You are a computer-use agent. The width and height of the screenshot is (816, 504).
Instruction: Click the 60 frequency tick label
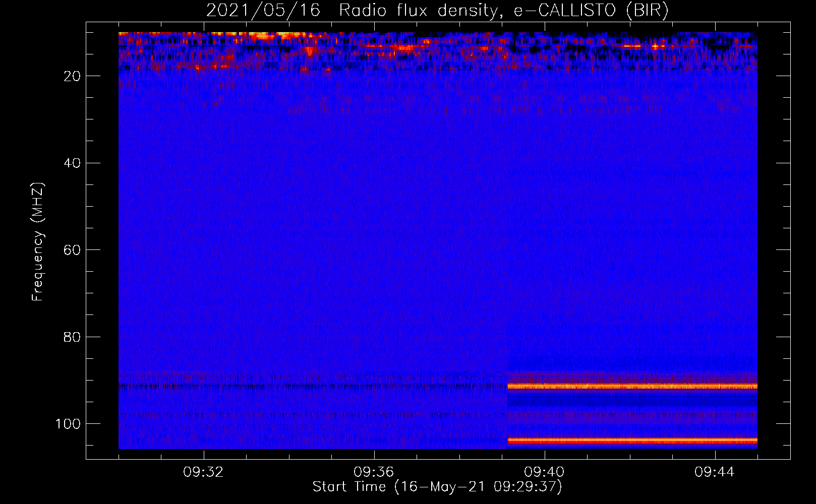click(x=73, y=250)
